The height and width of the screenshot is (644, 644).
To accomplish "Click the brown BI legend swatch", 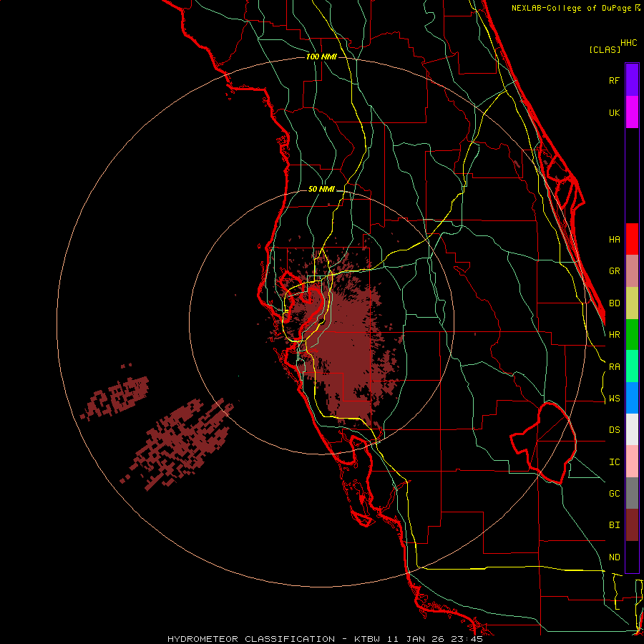I will [632, 525].
